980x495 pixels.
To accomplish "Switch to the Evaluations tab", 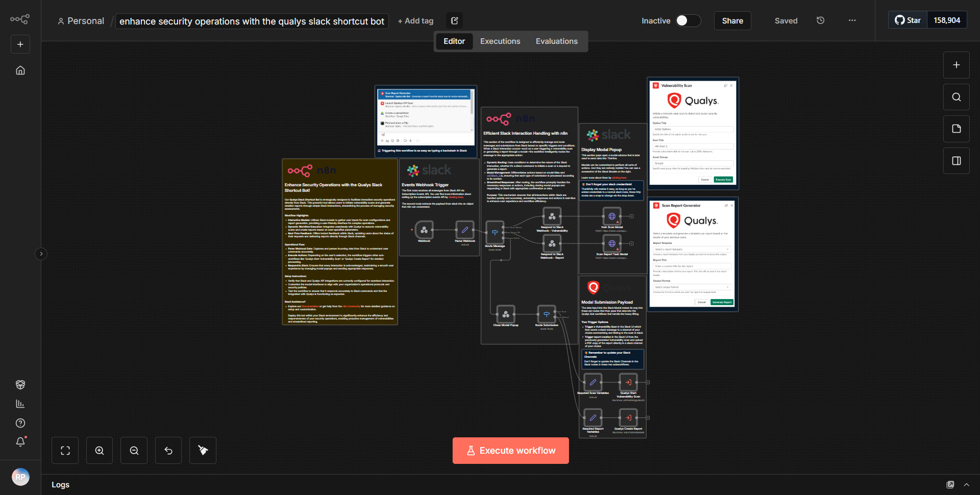I will coord(557,41).
